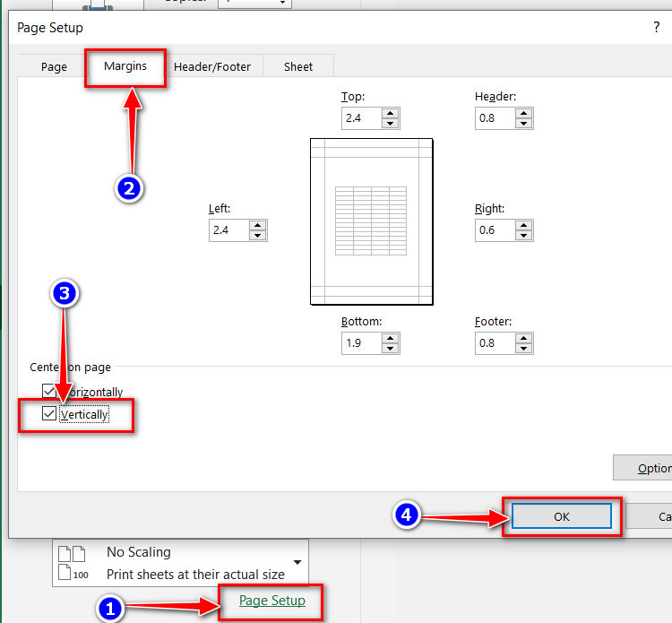
Task: Click the Left margin input field
Action: (228, 230)
